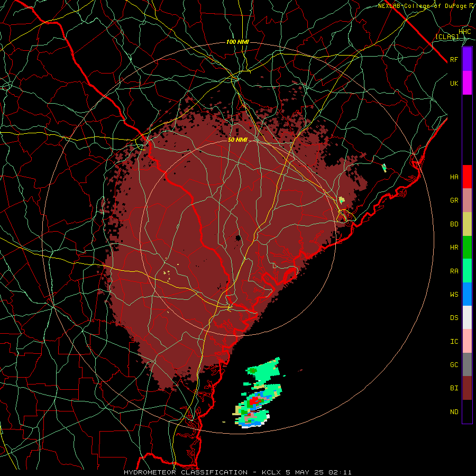Click the BI dark red legend swatch
The image size is (476, 476).
click(x=467, y=388)
